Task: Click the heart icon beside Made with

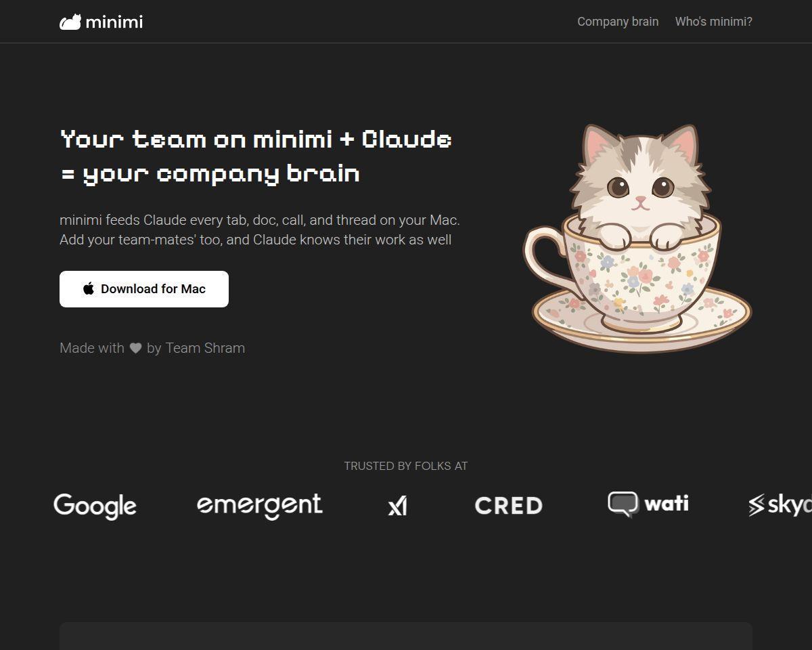Action: tap(135, 348)
